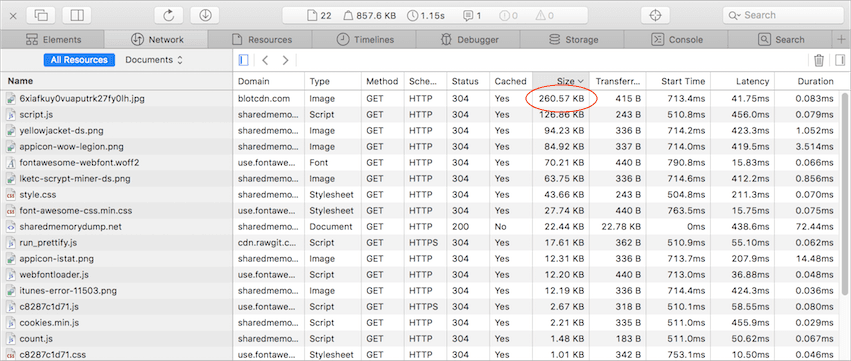Screen dimensions: 851x361
Task: Select webfontloader.js resource
Action: click(420, 275)
